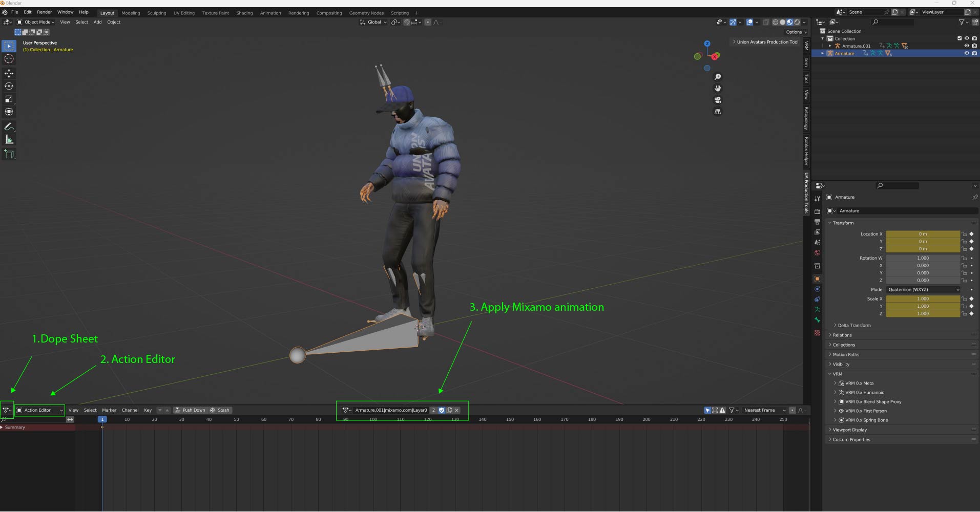Click the Stash button
The height and width of the screenshot is (512, 980).
(x=220, y=410)
